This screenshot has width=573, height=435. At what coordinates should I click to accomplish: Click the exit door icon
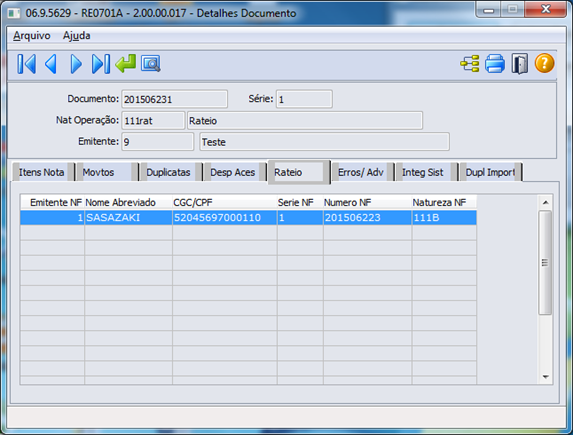coord(520,64)
